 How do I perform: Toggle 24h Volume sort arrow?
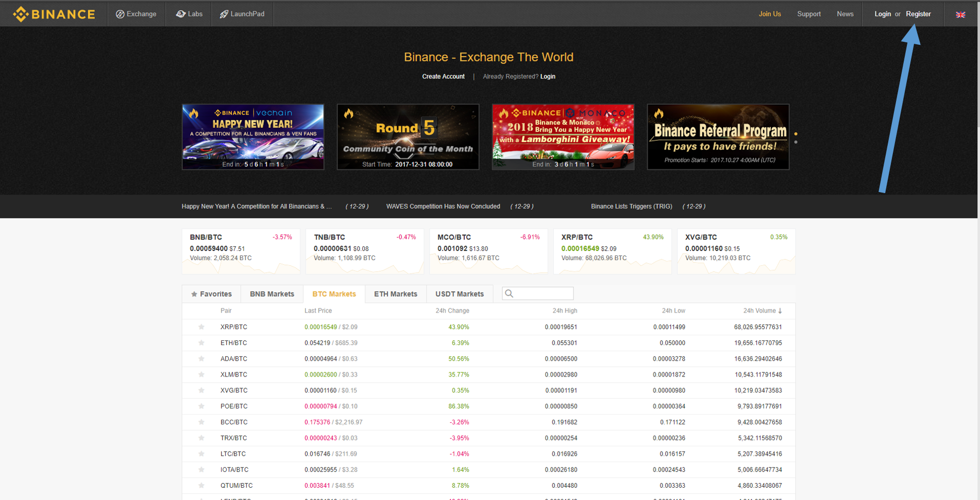coord(780,311)
